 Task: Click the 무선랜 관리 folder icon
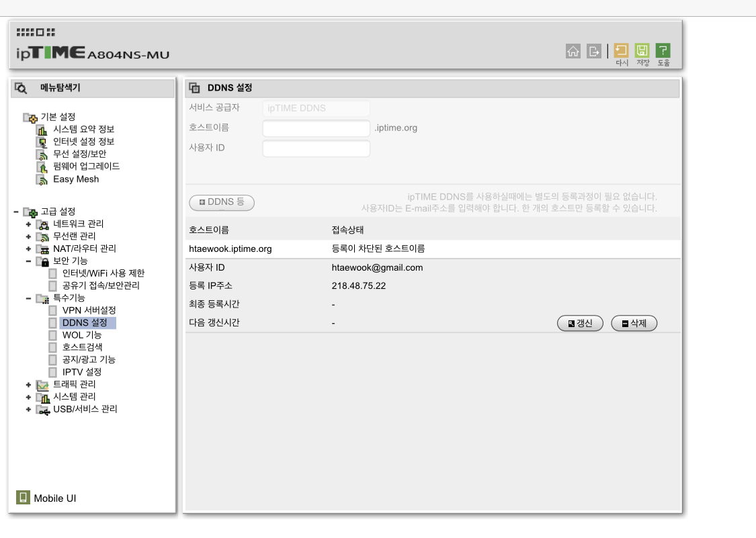tap(42, 236)
